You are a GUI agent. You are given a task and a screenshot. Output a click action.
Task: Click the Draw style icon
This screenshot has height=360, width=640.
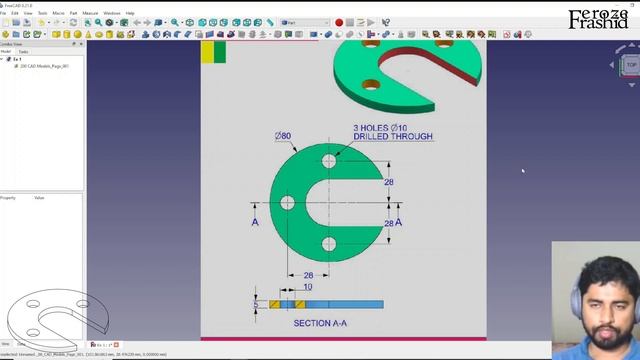(109, 22)
